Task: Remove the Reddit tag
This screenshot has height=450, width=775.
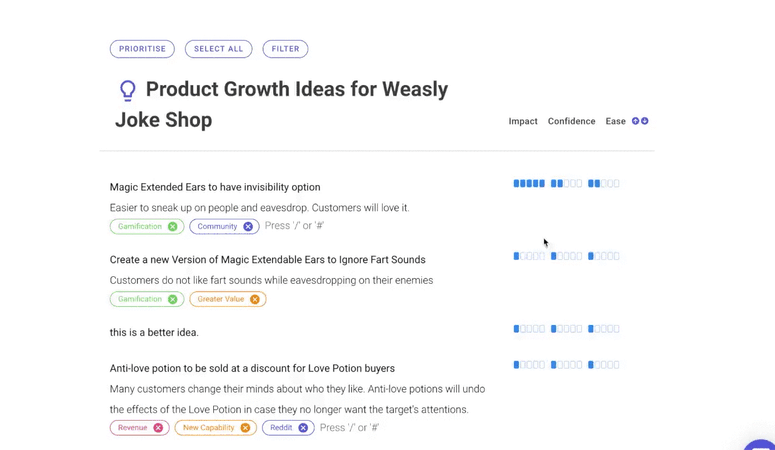Action: 303,428
